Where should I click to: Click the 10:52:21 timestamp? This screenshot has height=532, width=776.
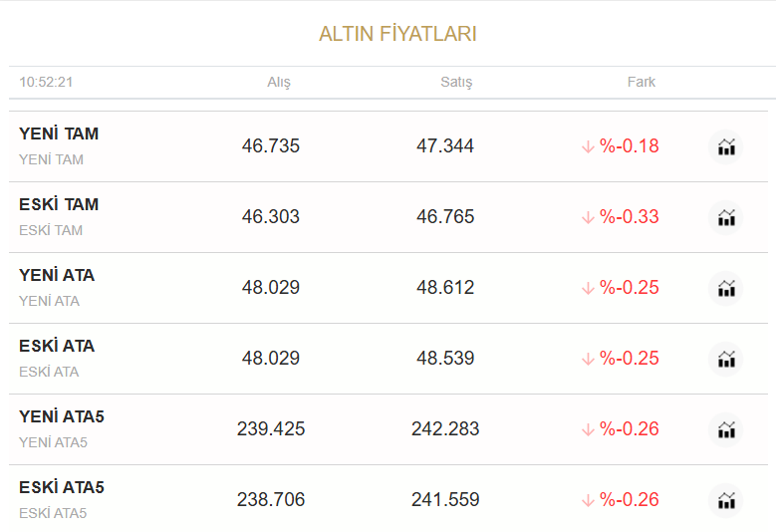click(x=46, y=82)
